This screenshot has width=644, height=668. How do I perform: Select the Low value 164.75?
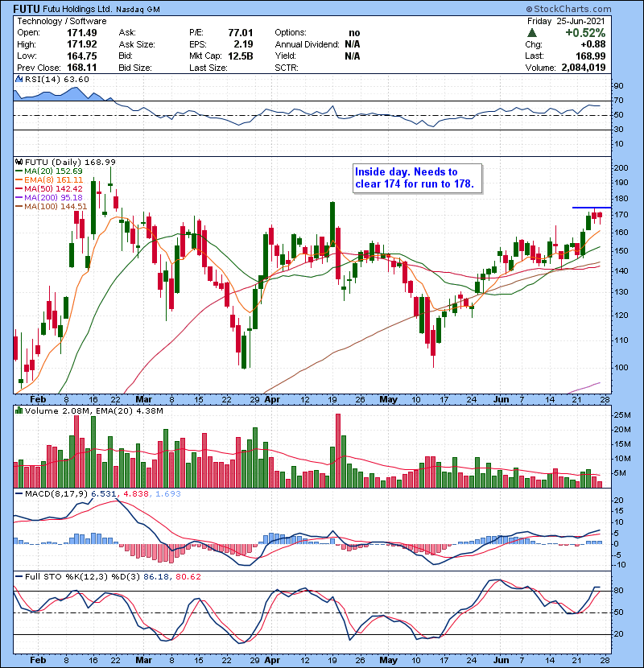82,56
